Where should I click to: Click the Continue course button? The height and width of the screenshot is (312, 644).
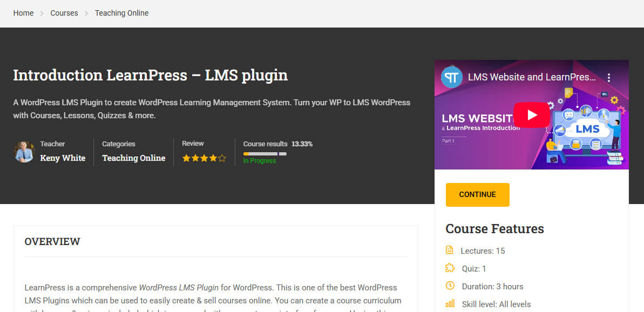click(478, 194)
